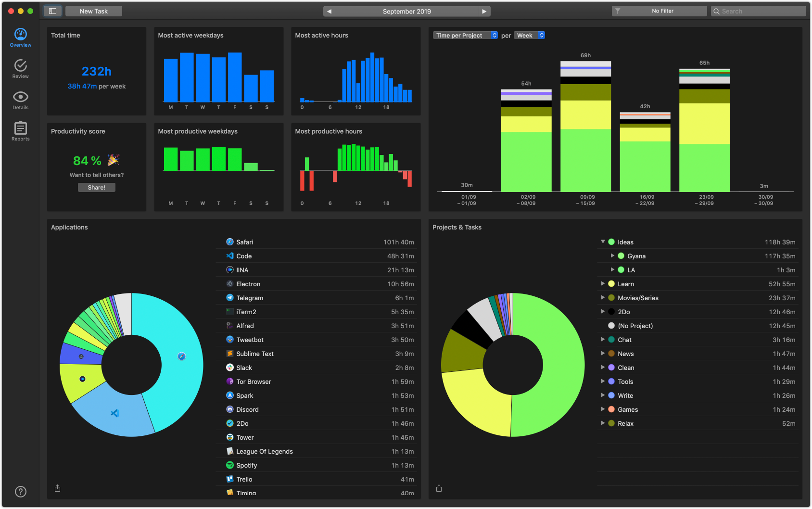Open the Reports section icon
The width and height of the screenshot is (812, 509).
[21, 128]
